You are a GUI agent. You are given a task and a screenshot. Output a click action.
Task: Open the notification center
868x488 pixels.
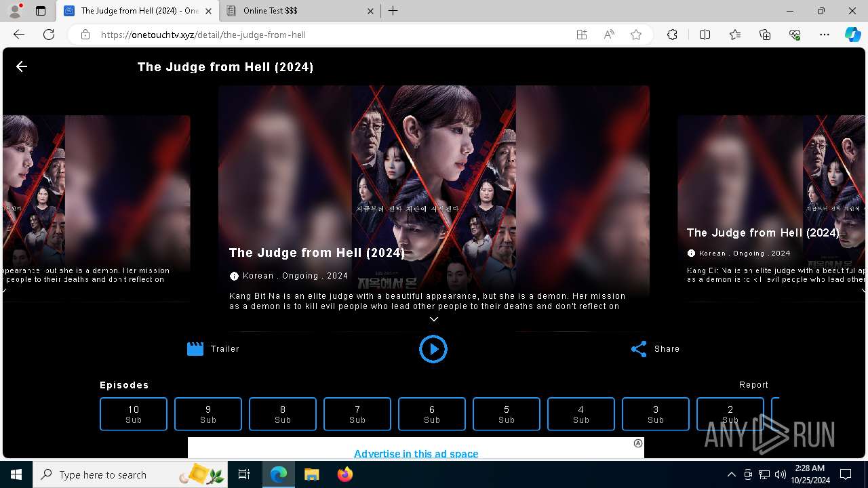846,474
